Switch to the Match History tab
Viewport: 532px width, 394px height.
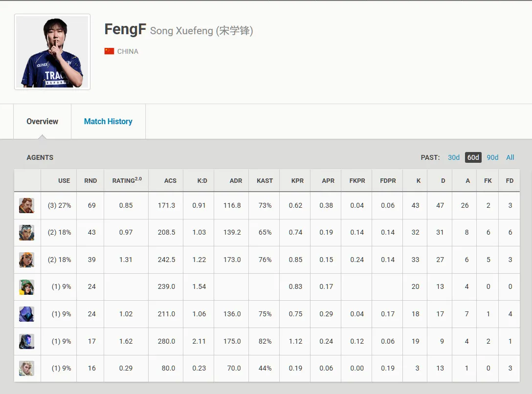108,121
